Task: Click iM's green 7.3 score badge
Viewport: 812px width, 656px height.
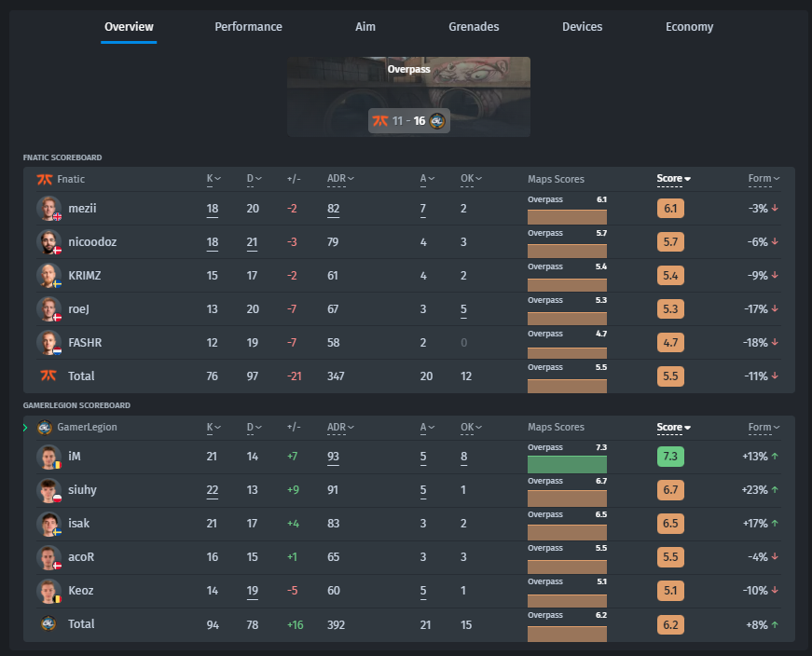Action: 670,457
